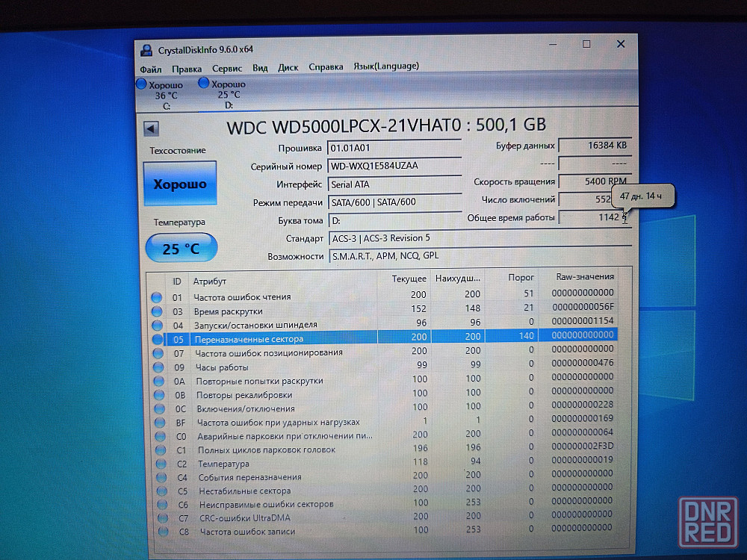Click status circle for attribute BF
Screen dimensions: 747x560
point(160,423)
